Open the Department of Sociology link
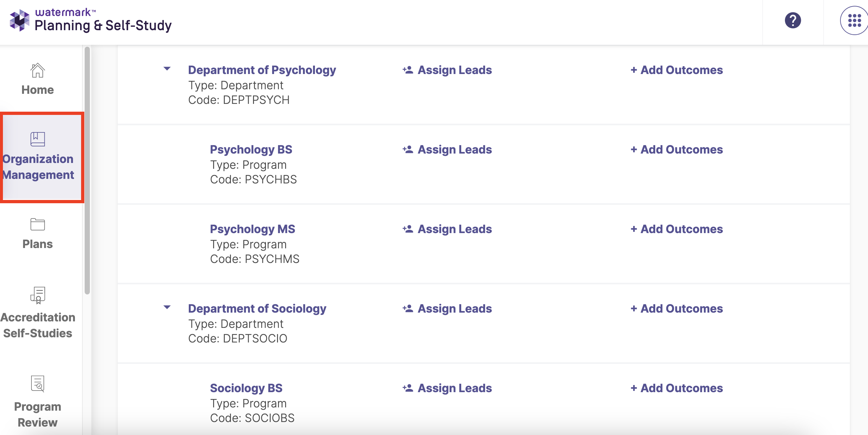Viewport: 868px width, 435px height. tap(257, 308)
